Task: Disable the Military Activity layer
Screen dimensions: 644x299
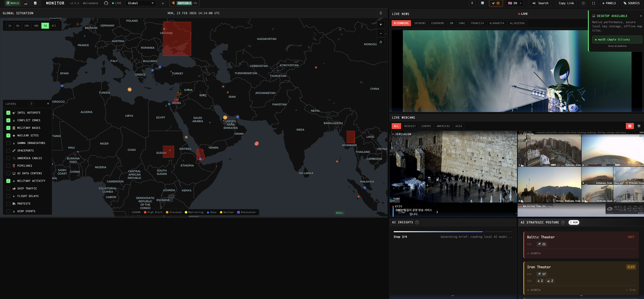Action: pos(8,181)
